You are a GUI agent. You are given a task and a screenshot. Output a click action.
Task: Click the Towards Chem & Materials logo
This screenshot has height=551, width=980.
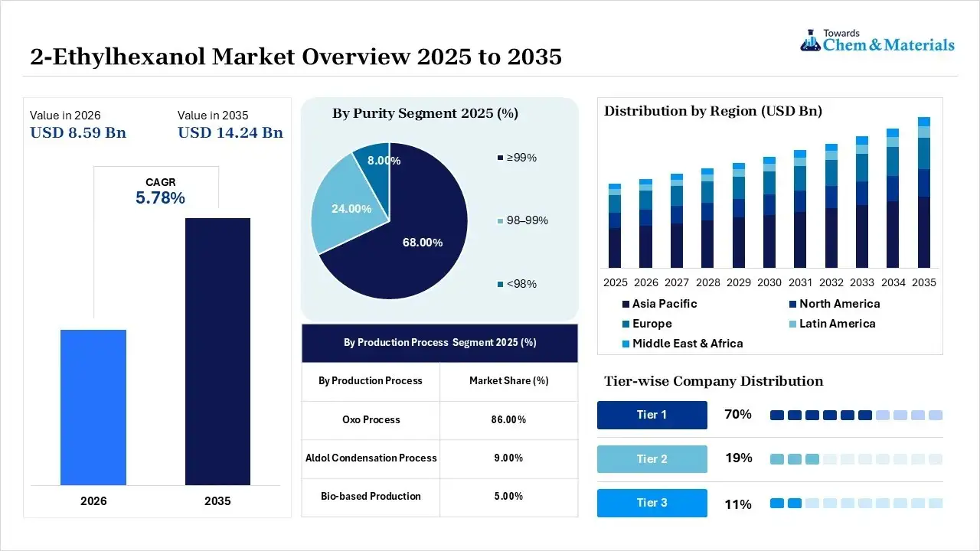pos(877,41)
